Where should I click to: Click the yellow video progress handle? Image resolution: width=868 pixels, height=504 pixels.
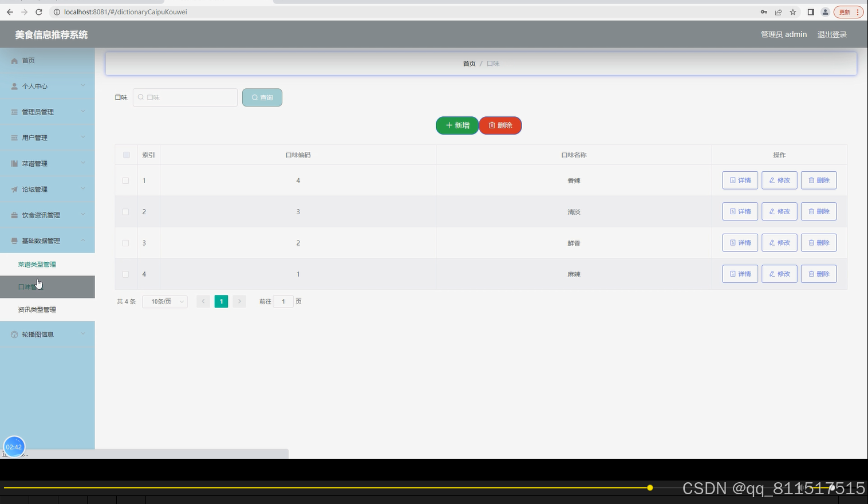pos(650,488)
